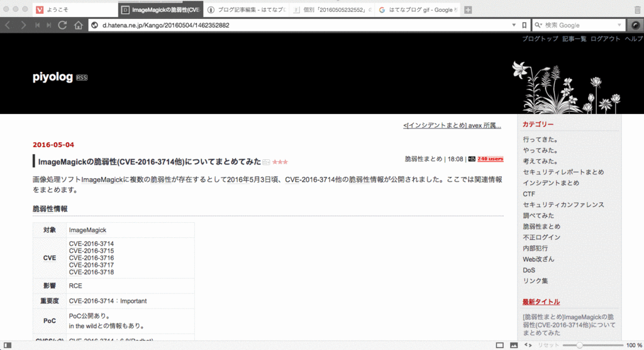Screen dimensions: 644x350
Task: Open category 不正ログイン
Action: tap(541, 237)
